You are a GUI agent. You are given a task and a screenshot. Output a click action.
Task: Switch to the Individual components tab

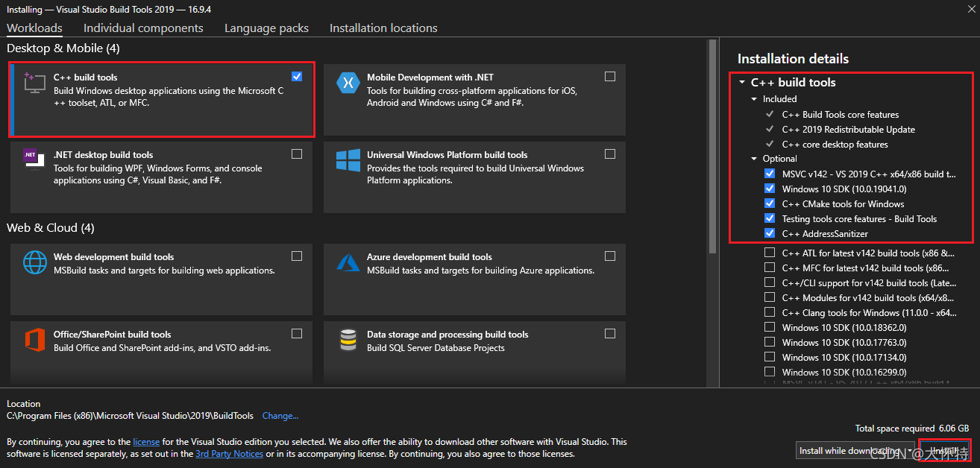(x=143, y=28)
